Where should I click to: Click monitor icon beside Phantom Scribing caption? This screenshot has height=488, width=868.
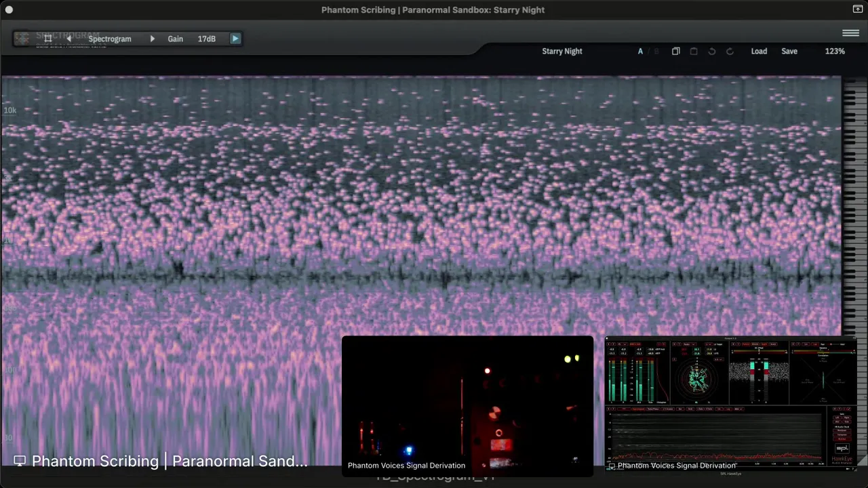pos(20,461)
